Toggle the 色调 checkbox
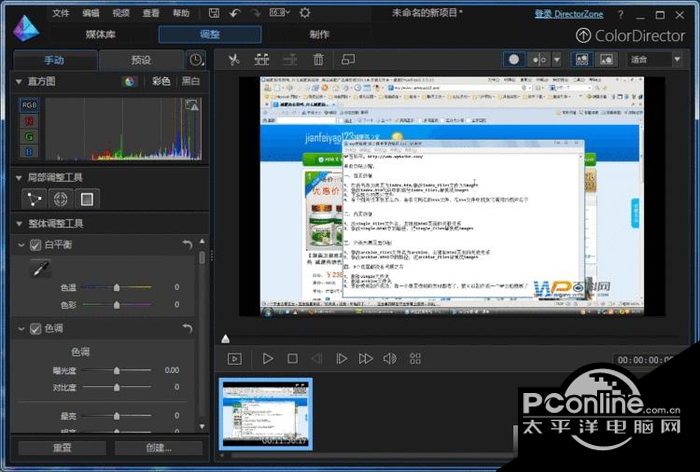 [36, 329]
